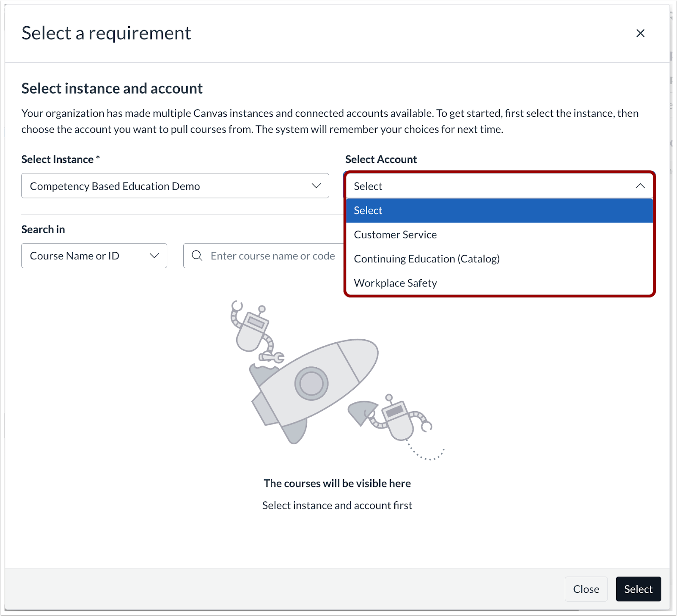Choose Workplace Safety account option
This screenshot has height=616, width=677.
click(395, 283)
